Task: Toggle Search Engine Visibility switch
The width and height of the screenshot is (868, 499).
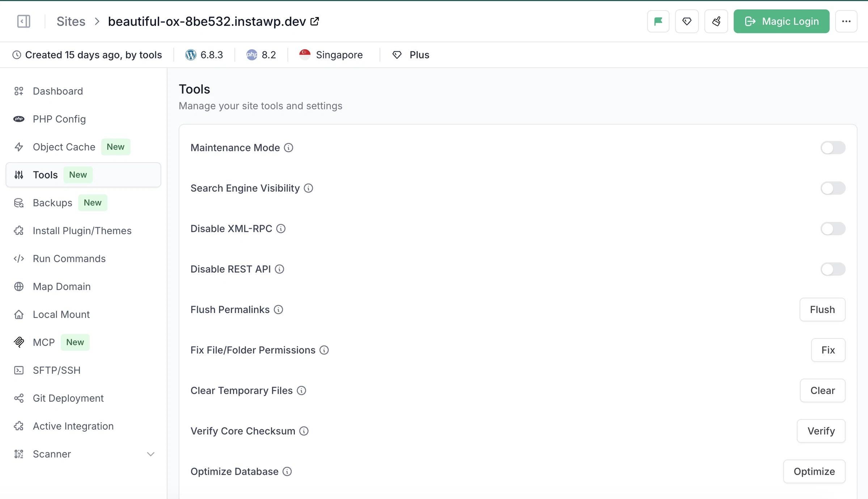Action: 833,188
